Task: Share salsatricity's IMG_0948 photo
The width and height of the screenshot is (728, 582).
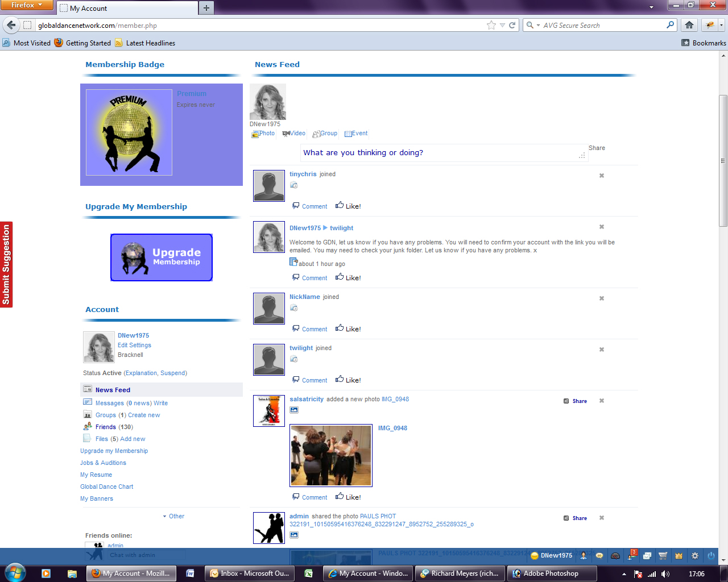Action: (575, 401)
